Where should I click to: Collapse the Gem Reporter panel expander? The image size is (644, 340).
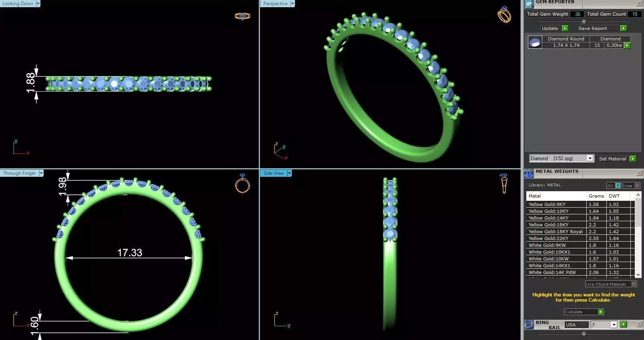(584, 21)
